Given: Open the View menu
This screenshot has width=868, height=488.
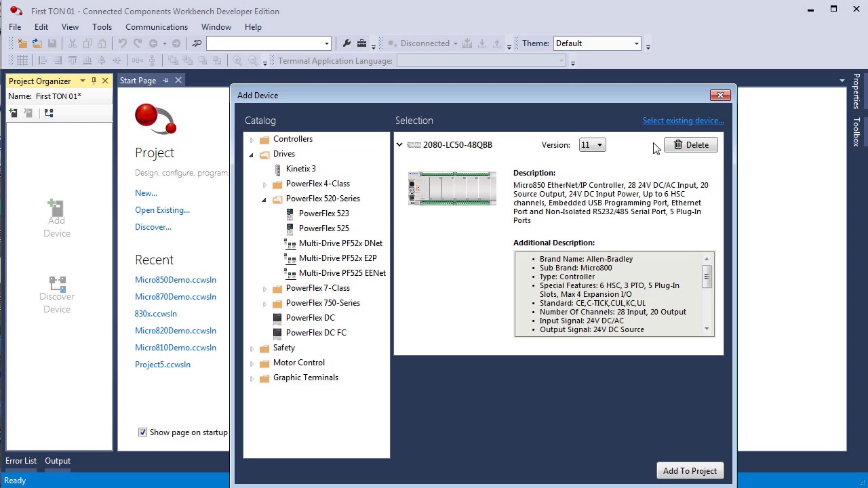Looking at the screenshot, I should (x=70, y=27).
